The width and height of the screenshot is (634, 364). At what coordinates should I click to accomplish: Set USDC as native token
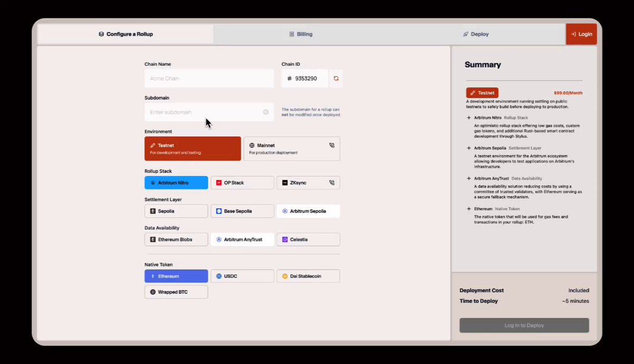242,276
